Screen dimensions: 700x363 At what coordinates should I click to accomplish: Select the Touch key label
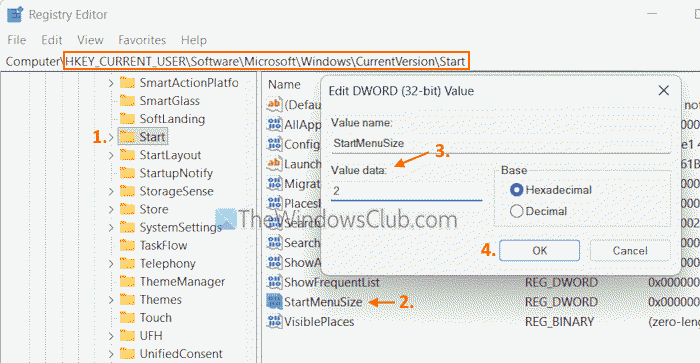(155, 317)
